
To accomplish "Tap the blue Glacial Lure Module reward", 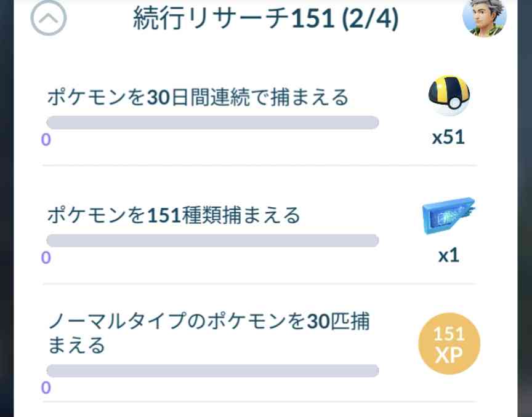I will click(x=448, y=216).
